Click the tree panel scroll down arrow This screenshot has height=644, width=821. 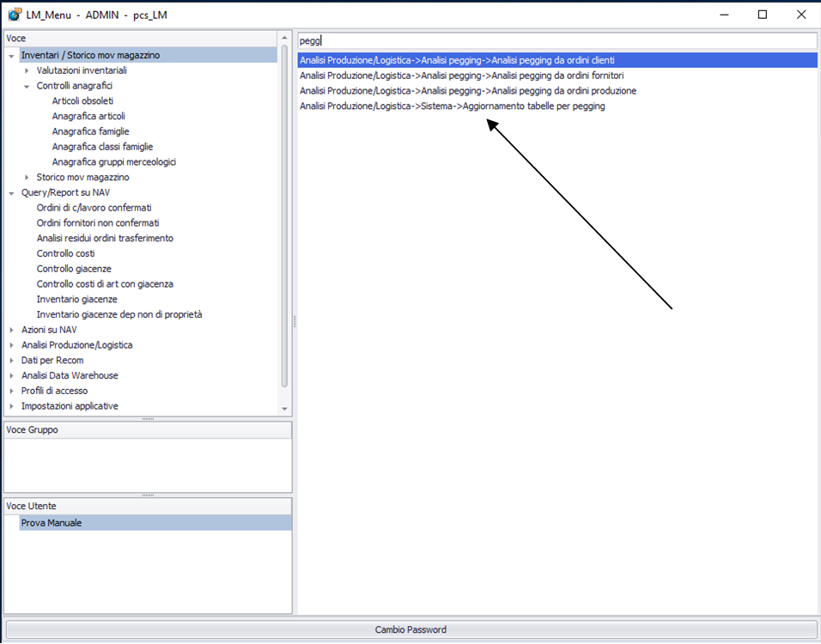285,410
